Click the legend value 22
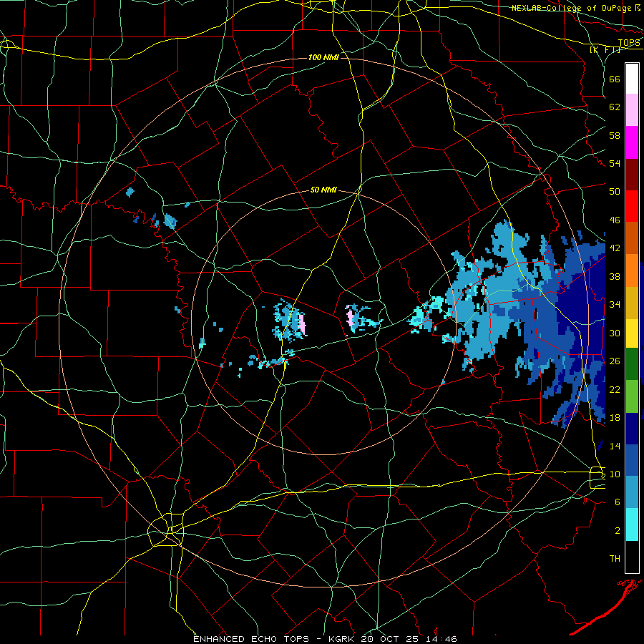 (x=615, y=389)
